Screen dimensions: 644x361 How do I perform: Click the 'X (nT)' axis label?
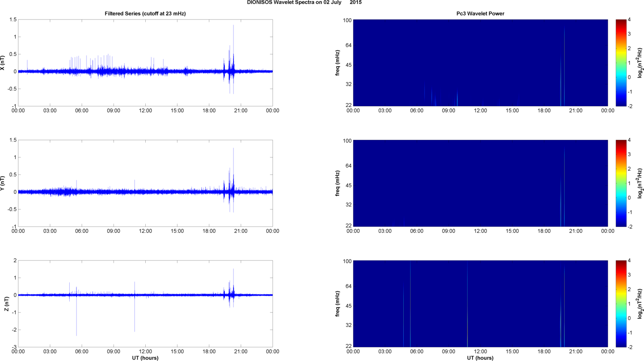coord(3,63)
